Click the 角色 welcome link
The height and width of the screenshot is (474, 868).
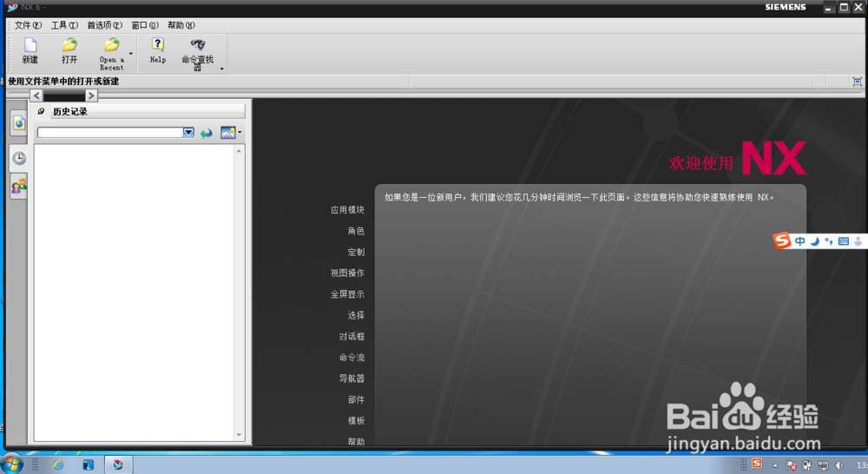point(356,231)
